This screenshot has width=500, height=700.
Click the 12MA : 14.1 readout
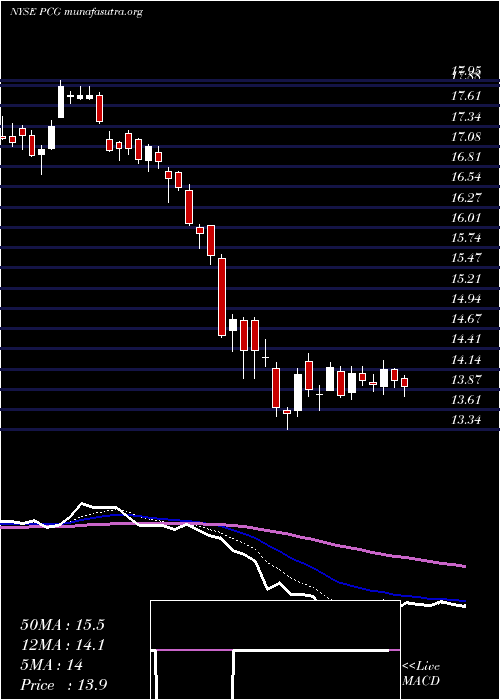[x=62, y=645]
